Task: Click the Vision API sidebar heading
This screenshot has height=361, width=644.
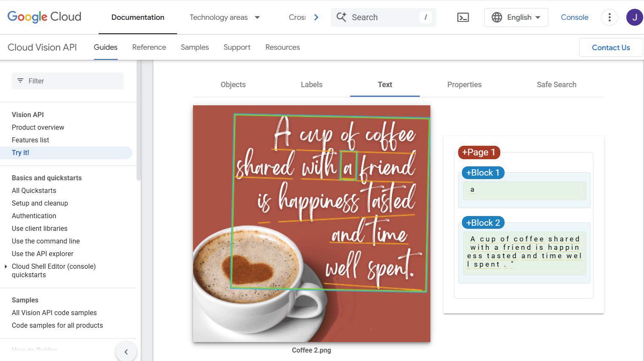Action: 28,115
